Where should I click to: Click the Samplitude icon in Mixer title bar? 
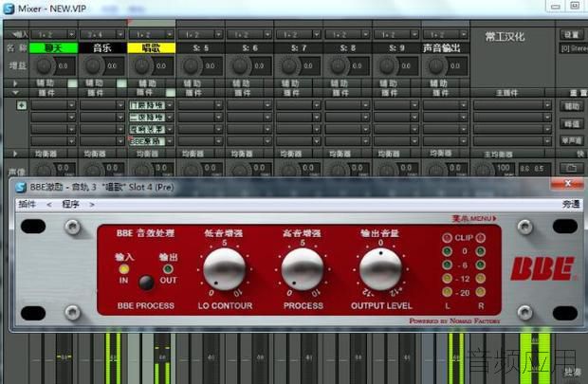[9, 9]
